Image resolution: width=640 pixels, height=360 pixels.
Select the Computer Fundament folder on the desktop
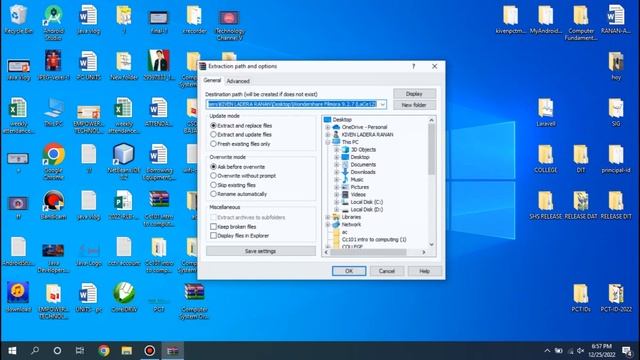tap(581, 23)
